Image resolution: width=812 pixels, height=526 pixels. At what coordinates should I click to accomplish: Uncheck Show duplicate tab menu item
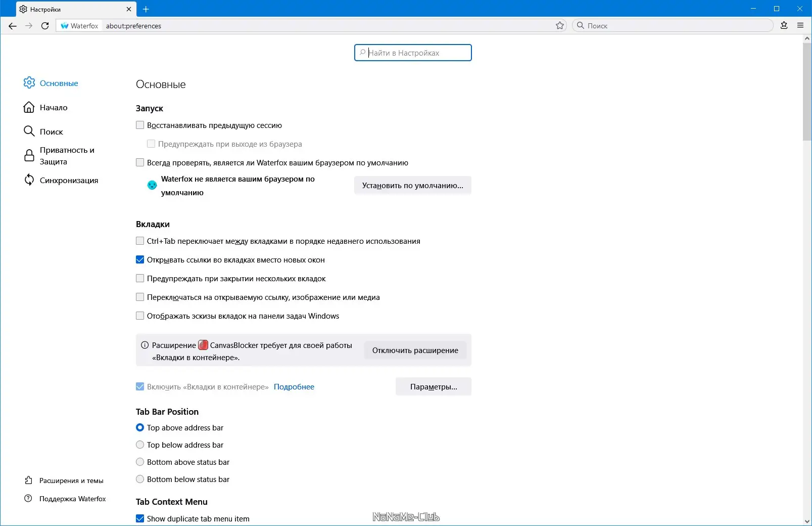click(x=140, y=518)
